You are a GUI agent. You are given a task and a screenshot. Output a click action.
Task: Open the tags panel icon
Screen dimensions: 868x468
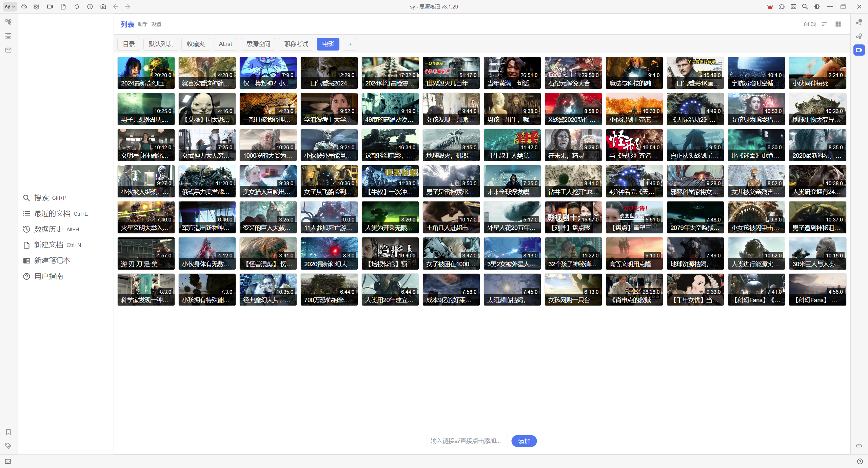(x=8, y=446)
